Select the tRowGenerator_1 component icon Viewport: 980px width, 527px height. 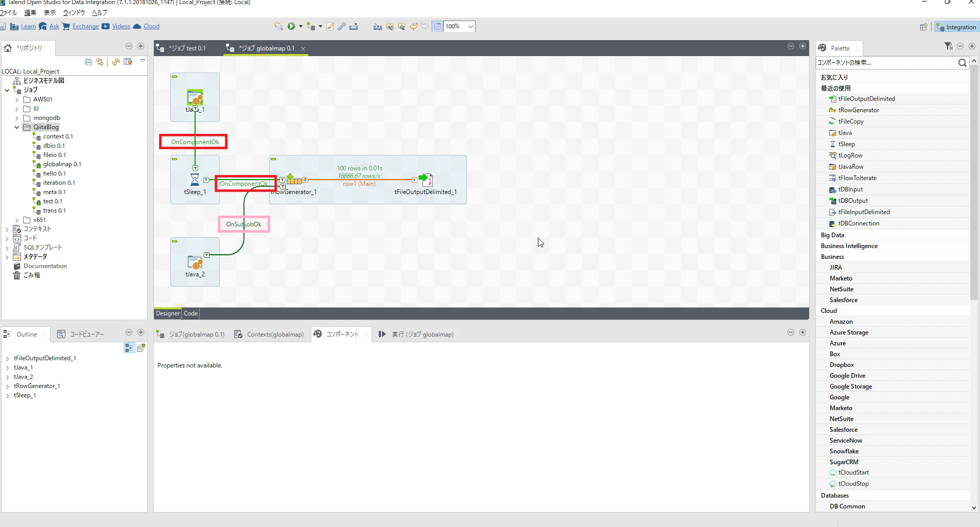[x=294, y=180]
